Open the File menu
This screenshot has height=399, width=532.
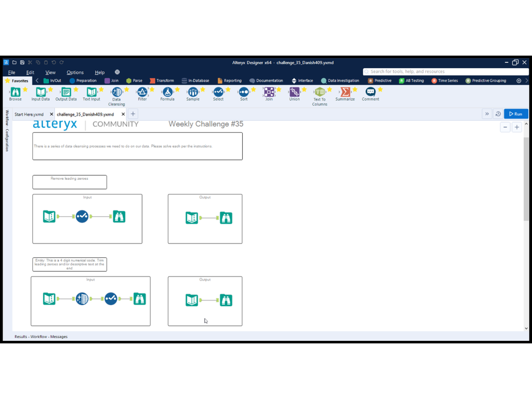point(12,72)
